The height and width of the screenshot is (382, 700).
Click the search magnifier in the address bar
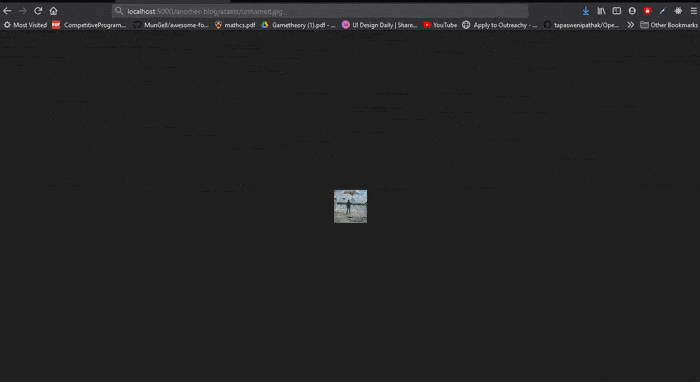(119, 11)
